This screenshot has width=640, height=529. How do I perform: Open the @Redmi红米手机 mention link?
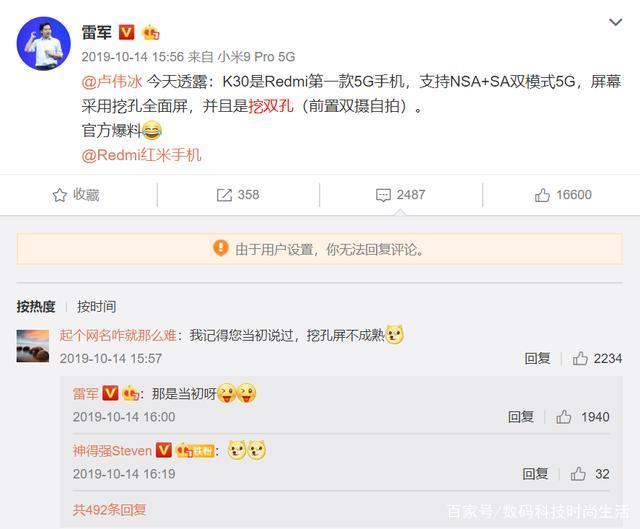[x=141, y=155]
